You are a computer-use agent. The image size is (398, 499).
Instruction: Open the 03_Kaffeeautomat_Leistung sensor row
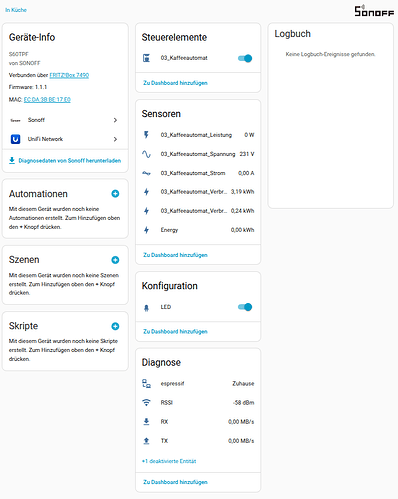point(198,135)
